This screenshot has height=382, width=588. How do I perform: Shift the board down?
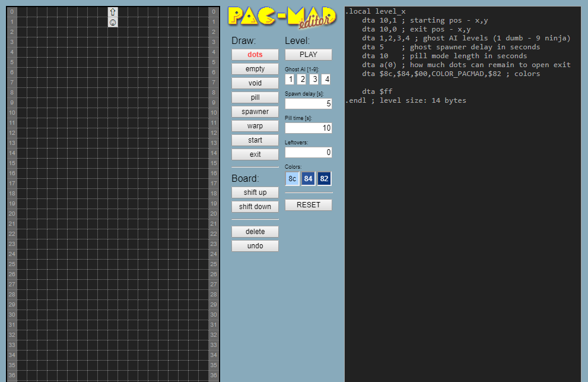click(x=255, y=206)
